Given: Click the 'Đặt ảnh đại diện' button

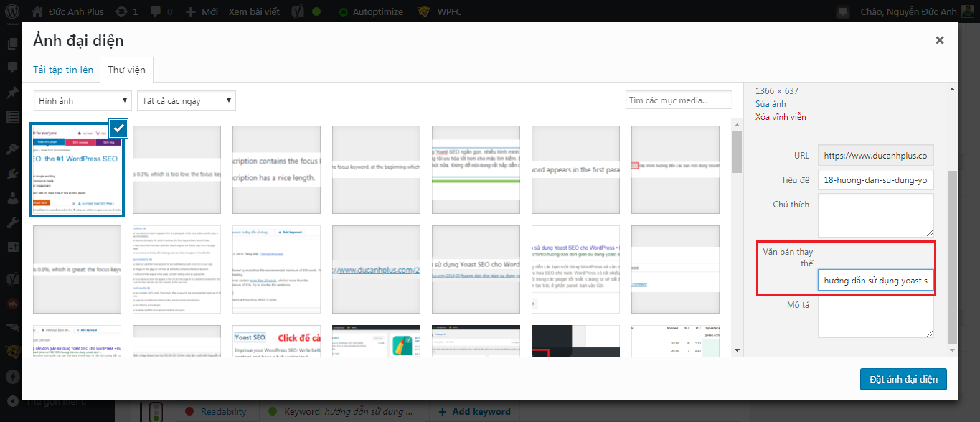Looking at the screenshot, I should pos(903,379).
